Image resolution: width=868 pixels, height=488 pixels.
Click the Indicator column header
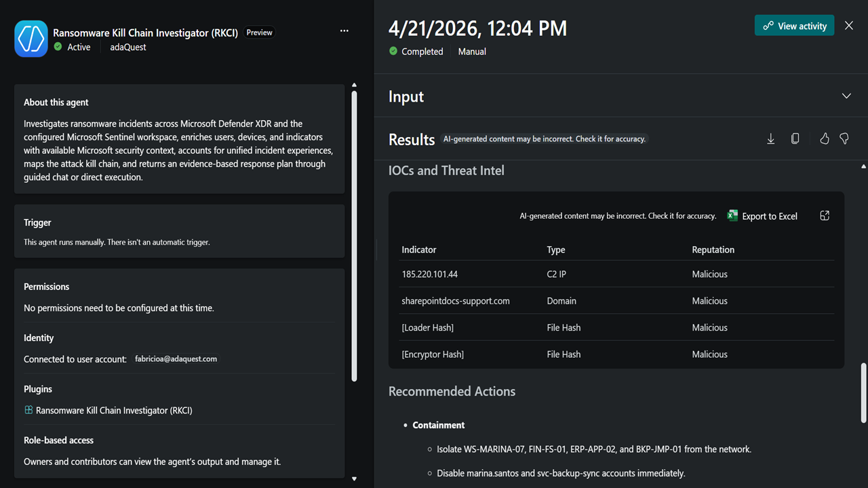tap(419, 249)
